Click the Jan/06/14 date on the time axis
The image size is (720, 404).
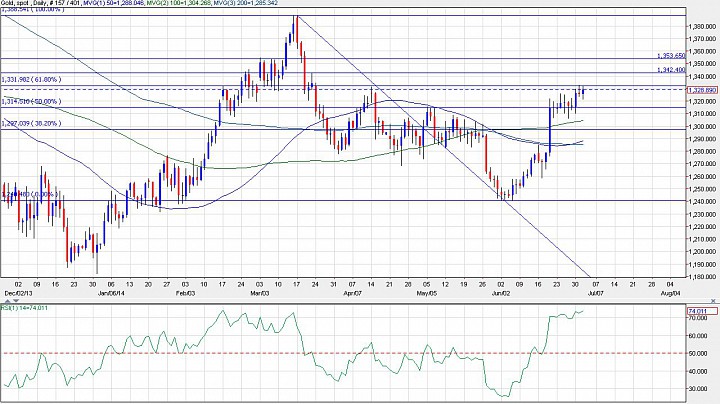(112, 293)
